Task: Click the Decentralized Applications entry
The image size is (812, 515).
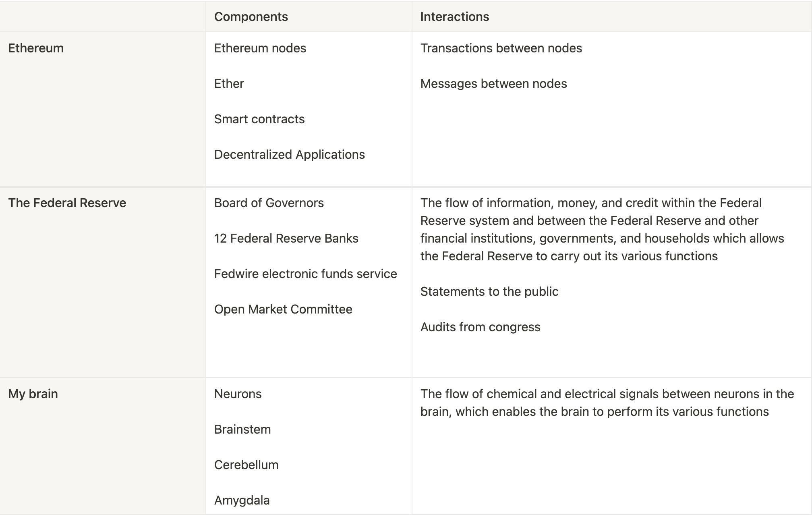Action: coord(289,154)
